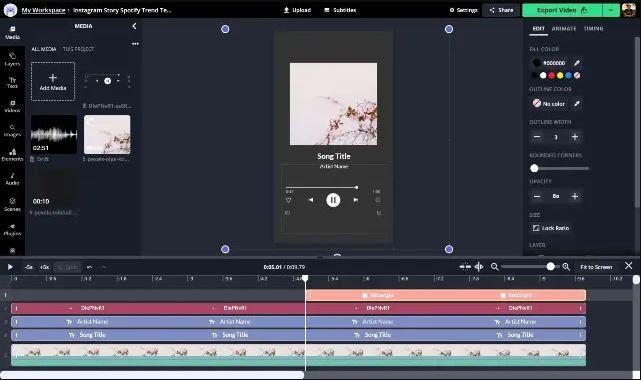Decrease opacity with minus button
The image size is (641, 380).
pos(537,197)
